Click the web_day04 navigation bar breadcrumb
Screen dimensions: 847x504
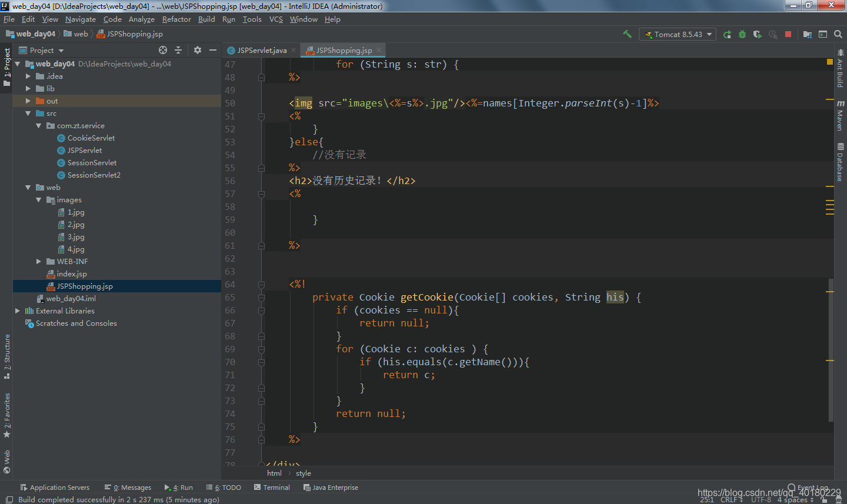tap(31, 34)
